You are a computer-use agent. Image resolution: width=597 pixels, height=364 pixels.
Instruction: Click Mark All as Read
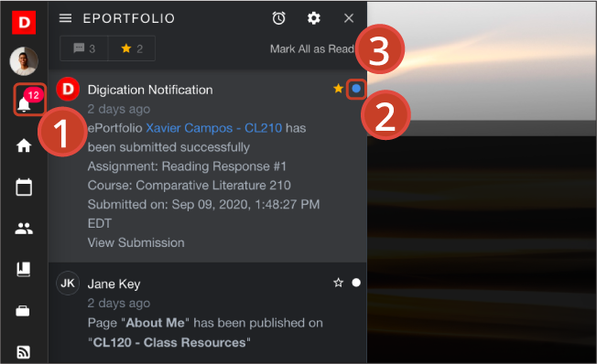pos(312,48)
